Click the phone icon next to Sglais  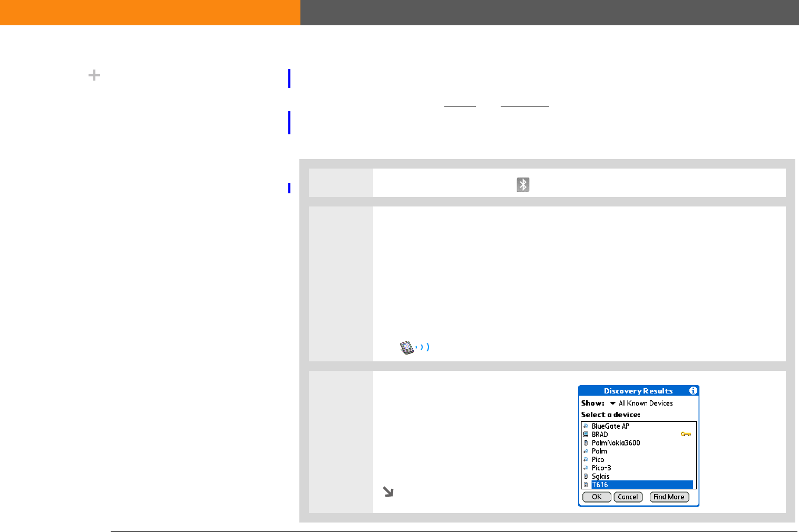(x=586, y=476)
